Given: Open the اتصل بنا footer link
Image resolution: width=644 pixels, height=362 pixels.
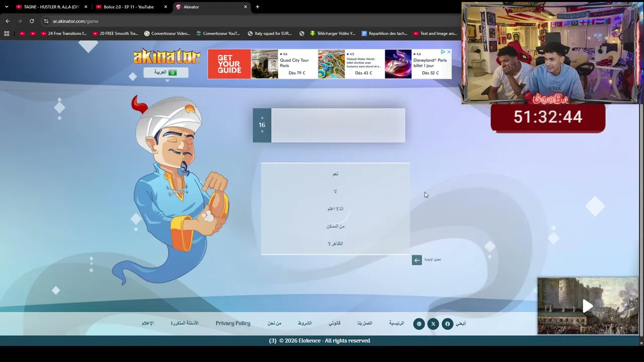Looking at the screenshot, I should pos(365,323).
